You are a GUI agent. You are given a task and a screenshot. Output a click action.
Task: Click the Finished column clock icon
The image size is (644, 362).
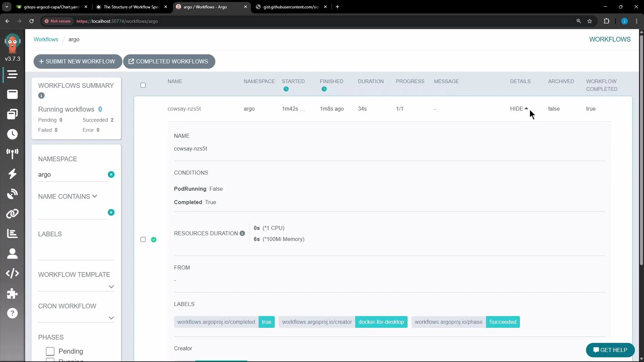tap(324, 89)
